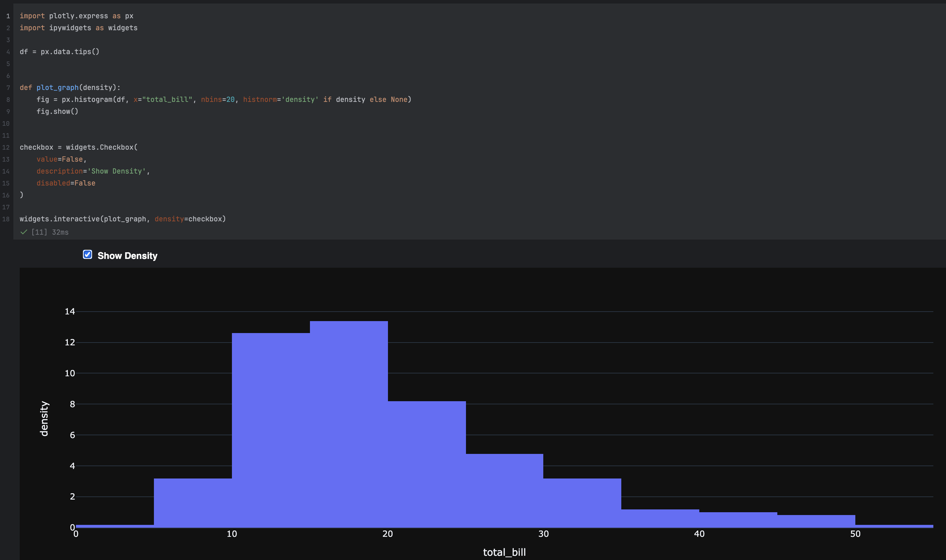Click the execution count indicator [11]
Viewport: 946px width, 560px height.
click(39, 232)
